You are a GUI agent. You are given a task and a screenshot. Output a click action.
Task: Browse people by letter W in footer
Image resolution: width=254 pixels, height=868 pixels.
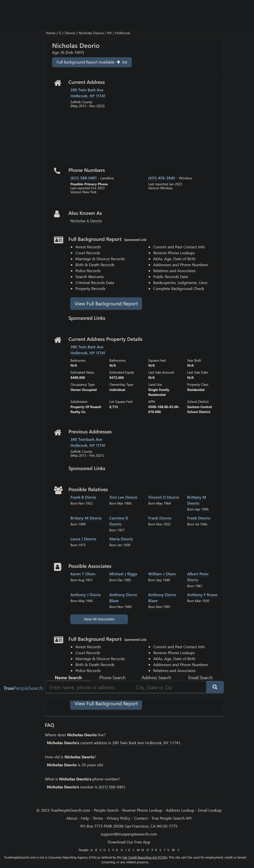[x=173, y=850]
